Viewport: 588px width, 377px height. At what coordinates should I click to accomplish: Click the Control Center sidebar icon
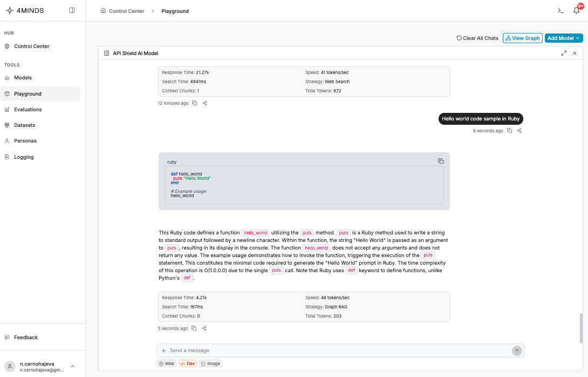coord(7,46)
